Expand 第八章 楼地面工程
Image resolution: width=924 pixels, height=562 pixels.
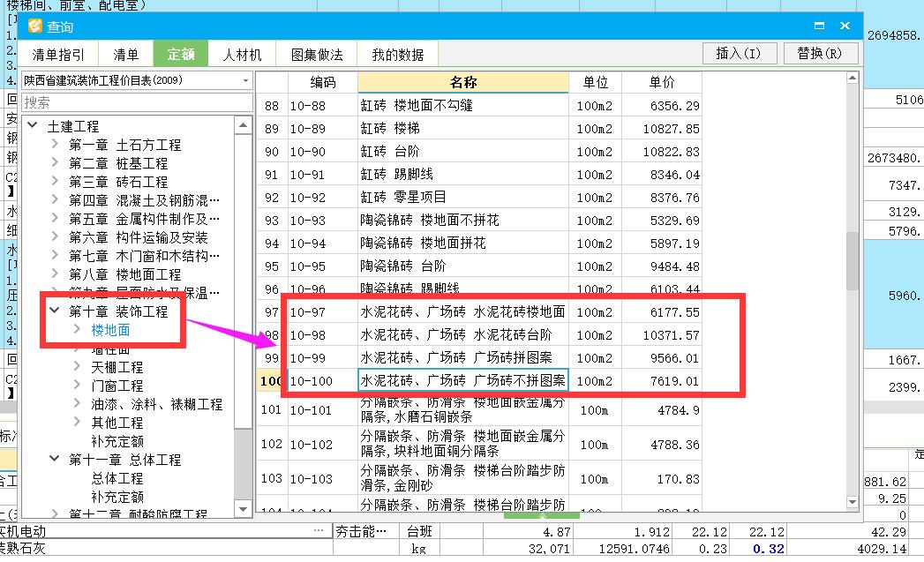(x=55, y=274)
